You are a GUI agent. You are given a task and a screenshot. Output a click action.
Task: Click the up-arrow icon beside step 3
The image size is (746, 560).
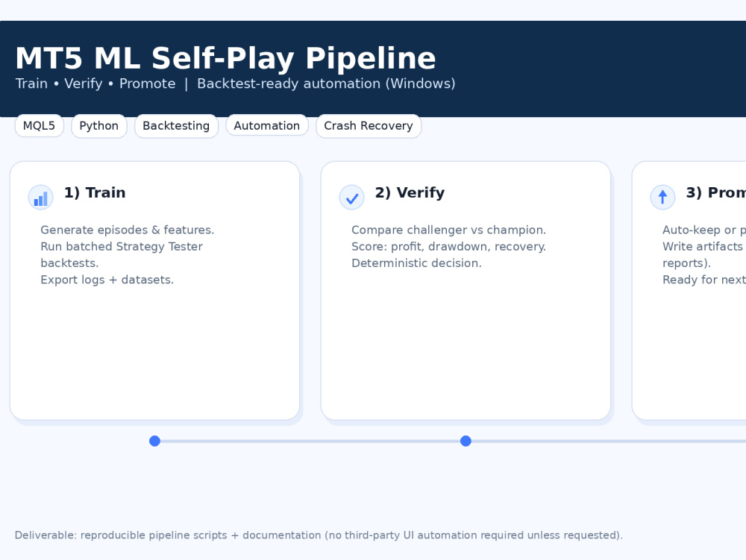point(662,198)
